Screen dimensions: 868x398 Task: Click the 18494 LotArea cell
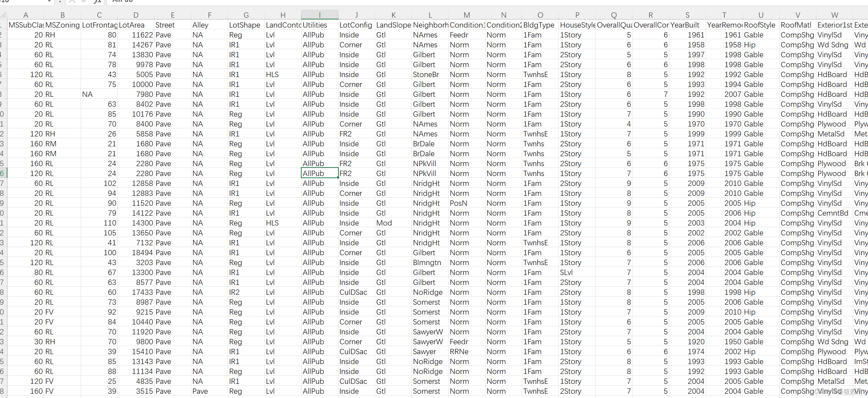click(x=142, y=253)
